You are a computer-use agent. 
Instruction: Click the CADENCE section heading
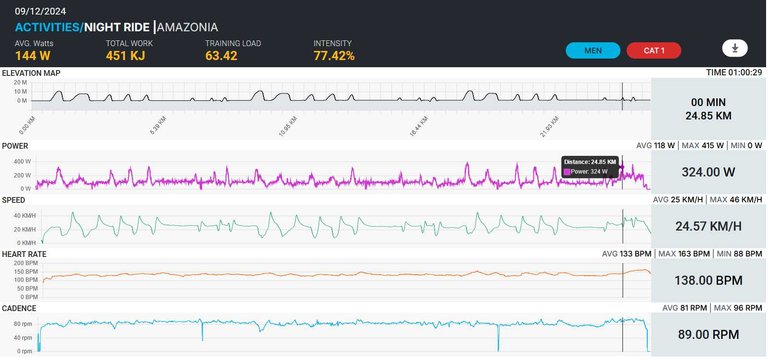[19, 308]
